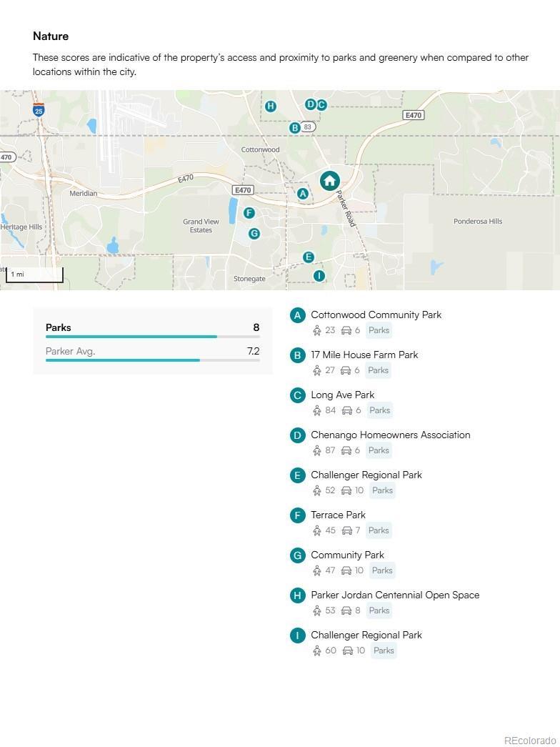This screenshot has height=747, width=560.
Task: Select Parker Jordan Centennial Open Space
Action: coord(395,595)
